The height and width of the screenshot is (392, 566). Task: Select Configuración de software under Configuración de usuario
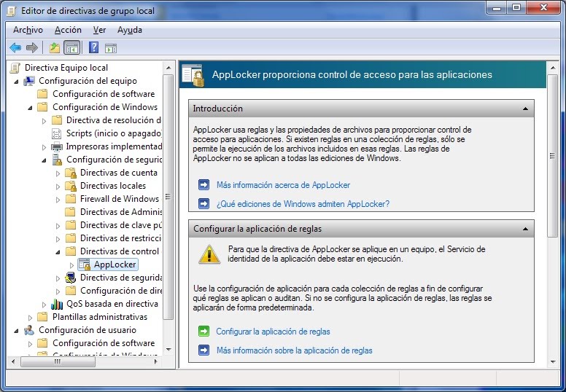point(104,343)
